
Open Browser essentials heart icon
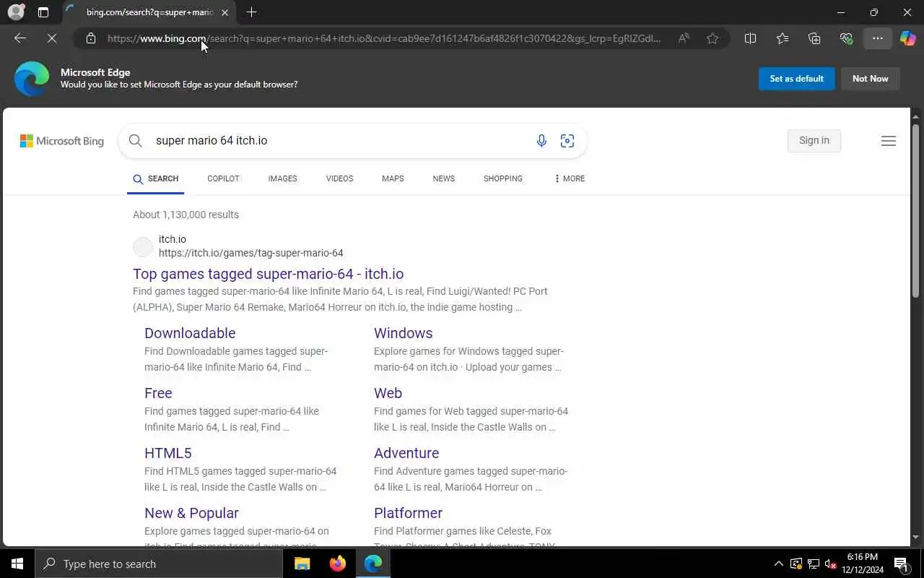(846, 38)
